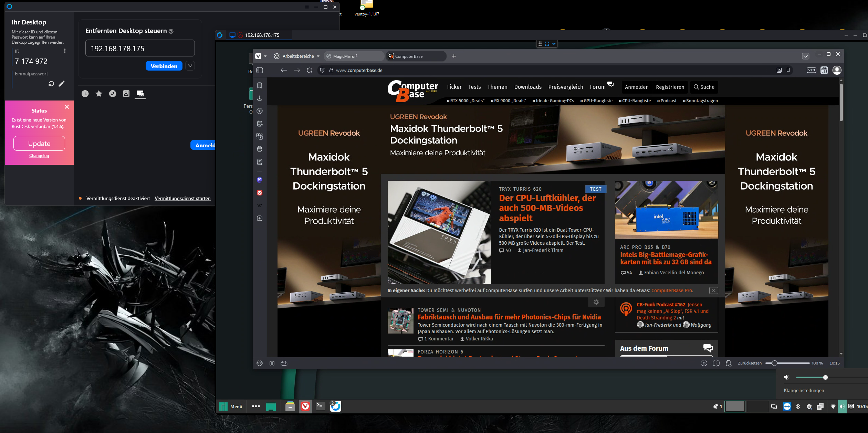Viewport: 868px width, 433px height.
Task: Expand the dropdown arrow next to Verbinden
Action: coord(190,66)
